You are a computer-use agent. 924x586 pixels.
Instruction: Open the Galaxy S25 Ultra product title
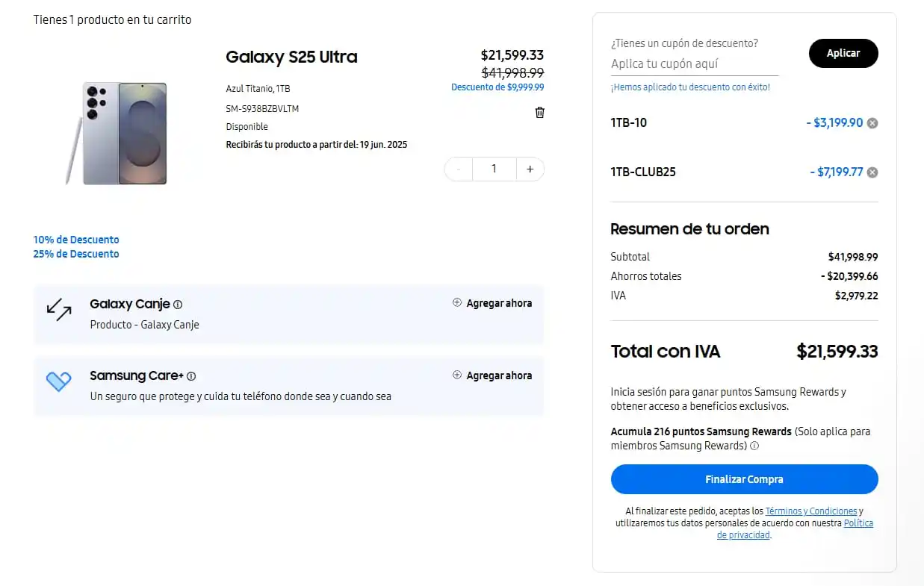[291, 57]
